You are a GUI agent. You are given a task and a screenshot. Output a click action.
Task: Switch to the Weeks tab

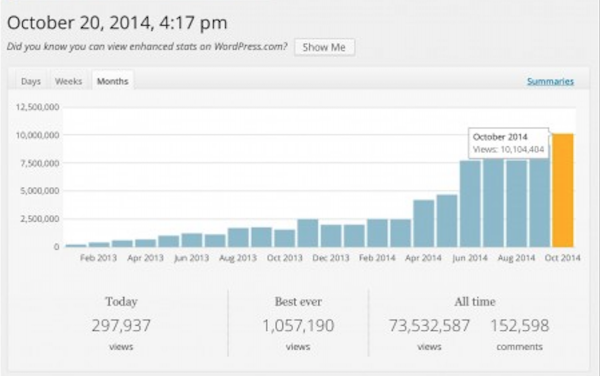(68, 81)
